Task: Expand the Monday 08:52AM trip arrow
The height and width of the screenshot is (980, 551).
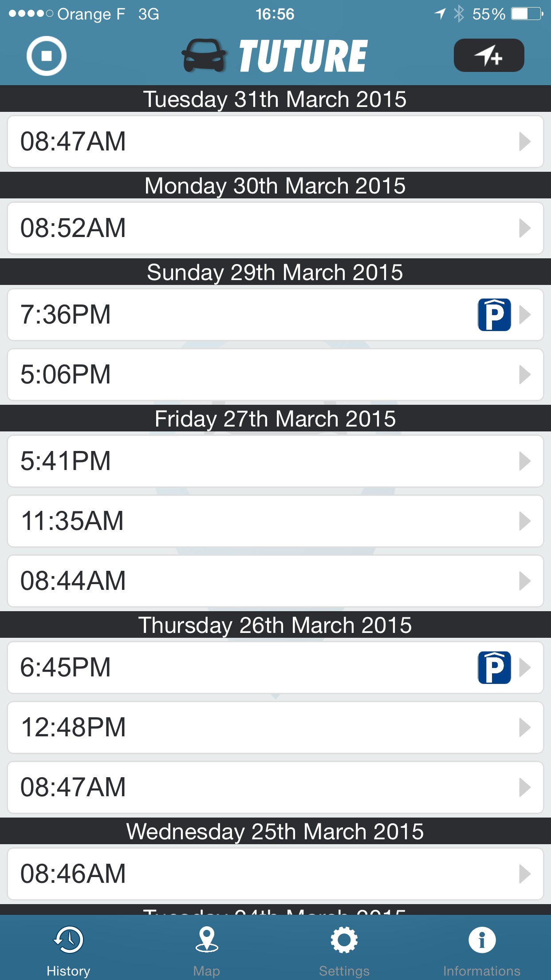Action: pos(525,228)
